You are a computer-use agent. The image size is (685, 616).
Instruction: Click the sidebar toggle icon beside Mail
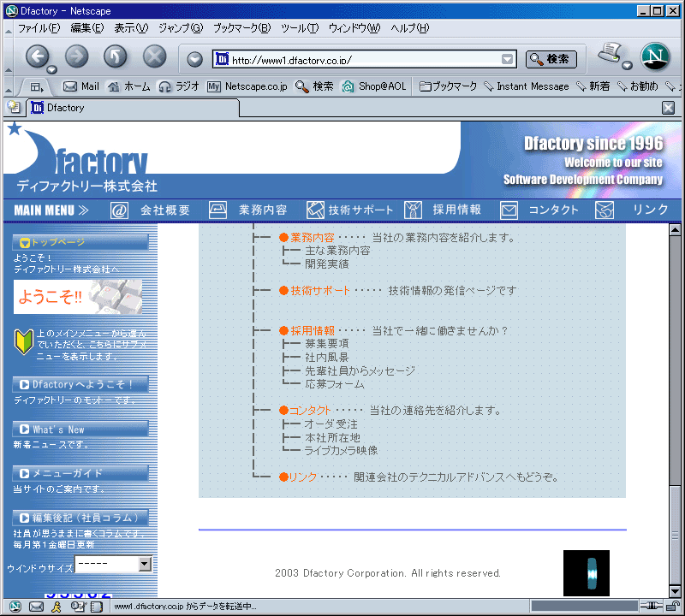click(x=37, y=87)
